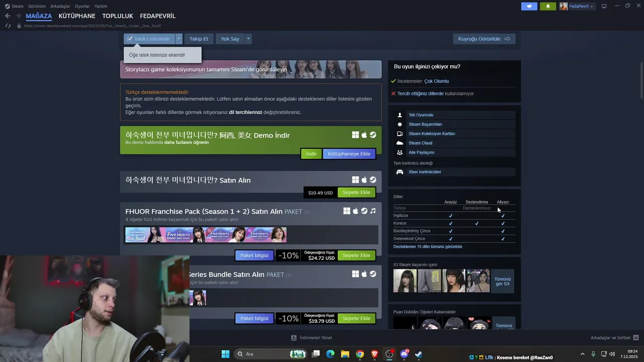Screen dimensions: 644x362
Task: Open the Oyunlar menu
Action: pos(83,6)
